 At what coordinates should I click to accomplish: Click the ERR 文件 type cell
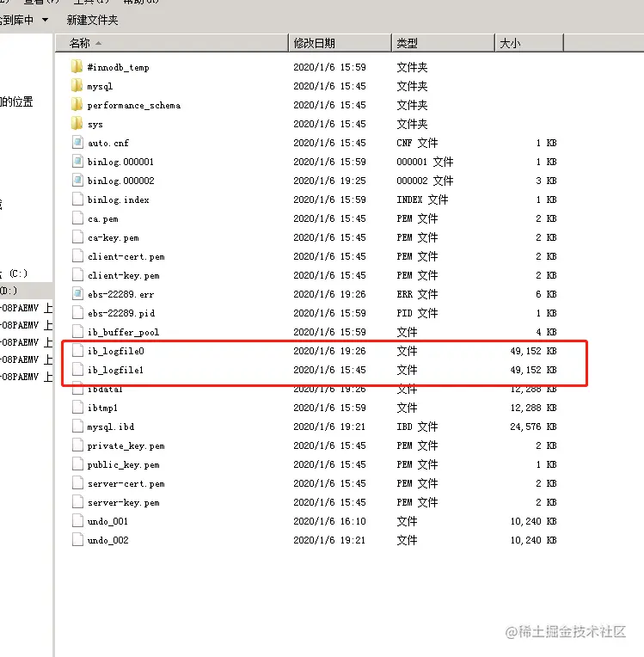[x=417, y=294]
